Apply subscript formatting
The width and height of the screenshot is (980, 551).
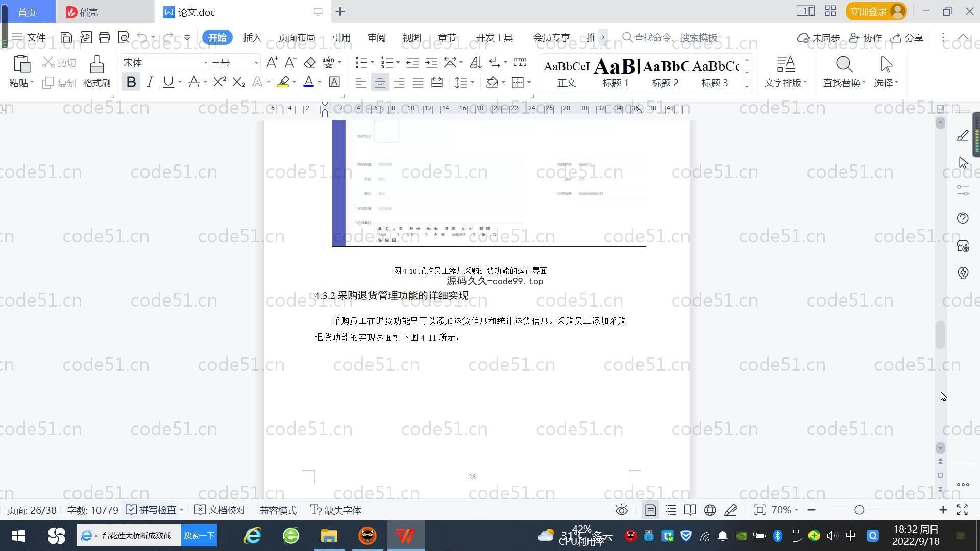[238, 82]
